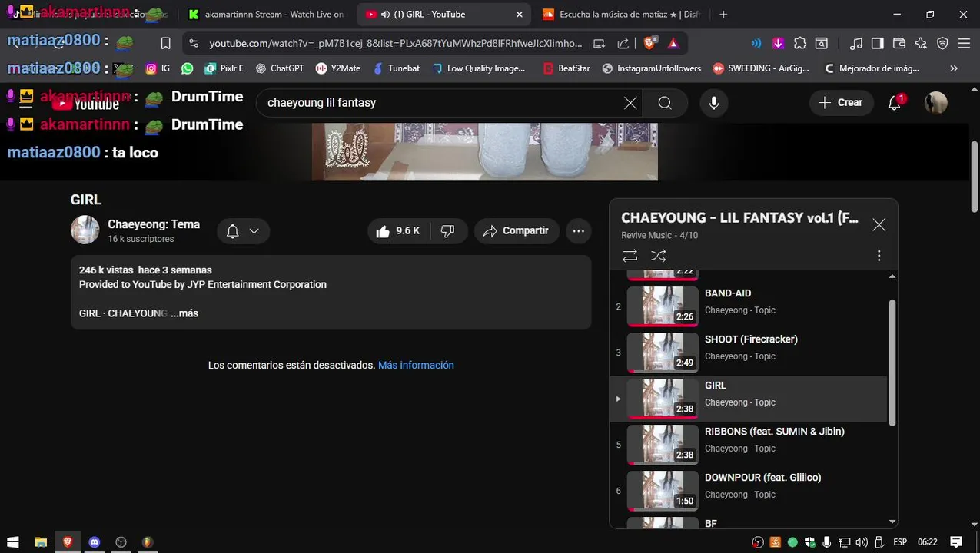Open YouTube notifications bell in header

(895, 102)
